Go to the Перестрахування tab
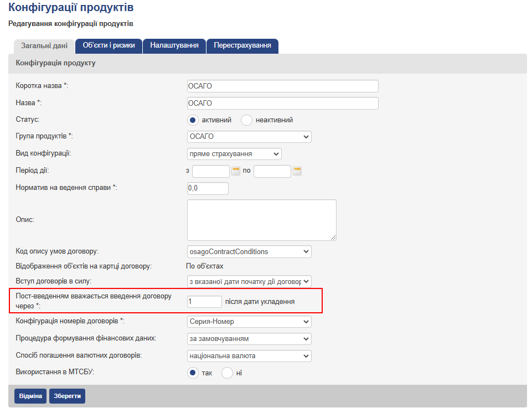This screenshot has height=413, width=532. [242, 45]
